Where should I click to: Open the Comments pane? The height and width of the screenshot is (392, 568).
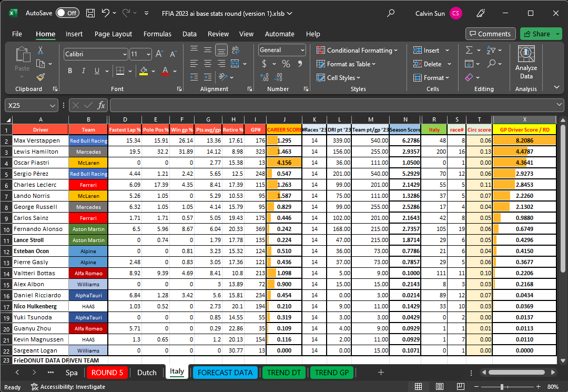[491, 34]
